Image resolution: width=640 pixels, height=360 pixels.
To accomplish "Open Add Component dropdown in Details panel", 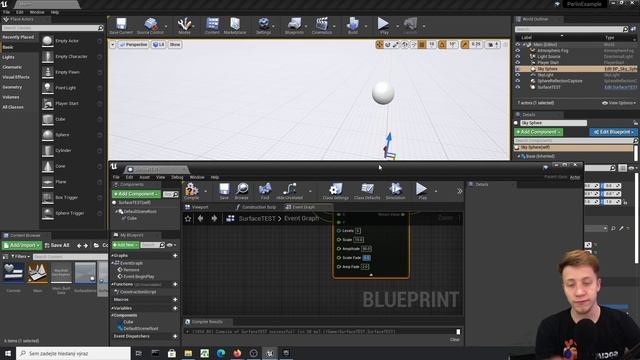I will pos(539,132).
